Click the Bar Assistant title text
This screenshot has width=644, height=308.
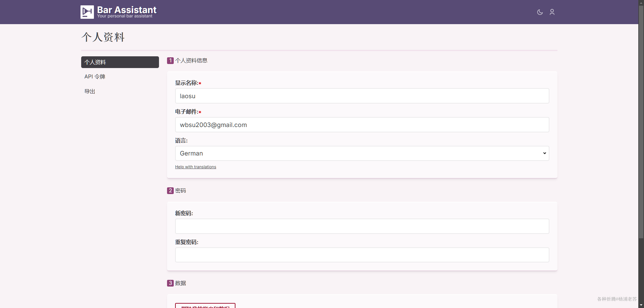[127, 10]
